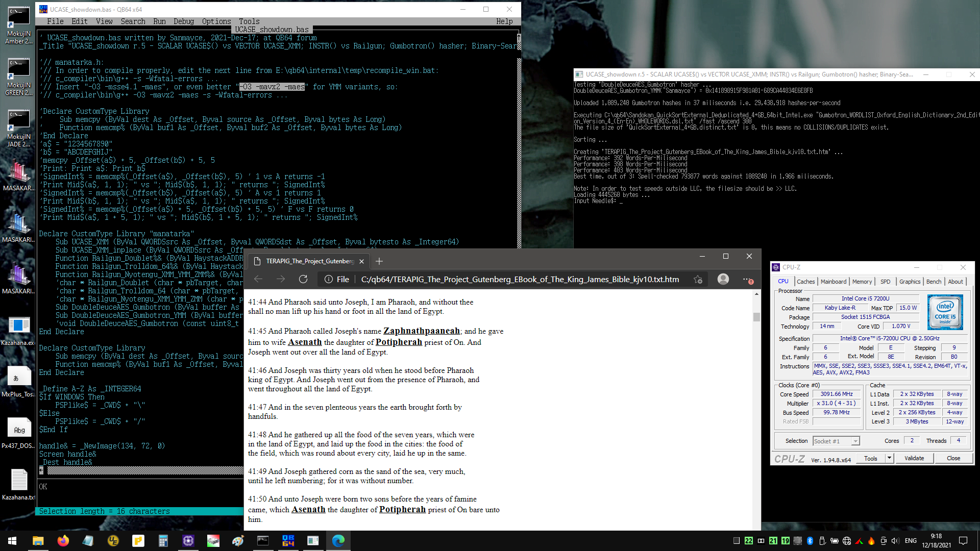The height and width of the screenshot is (551, 980).
Task: Click the Zaphnathpaaneah link in verse 41:45
Action: click(x=422, y=331)
